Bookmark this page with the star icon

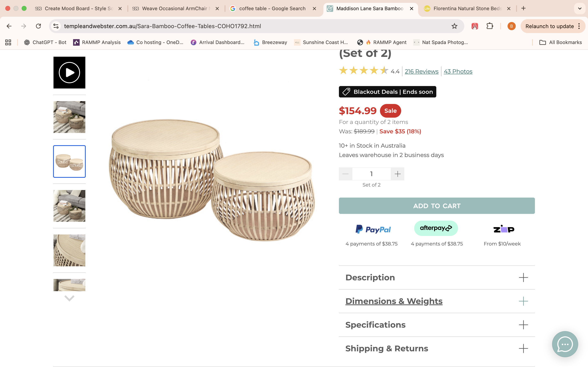pos(454,26)
